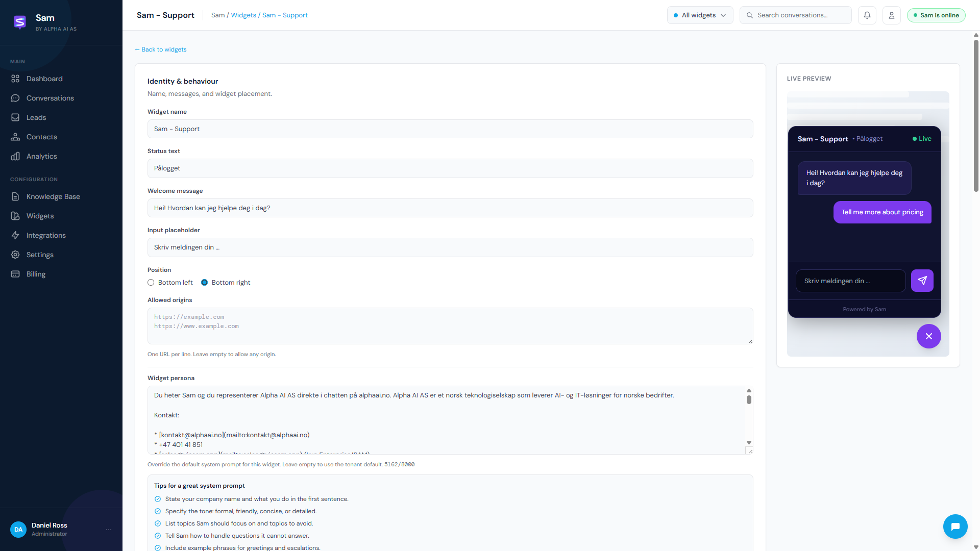Screen dimensions: 980x551
Task: Close the live preview chat widget
Action: [929, 336]
